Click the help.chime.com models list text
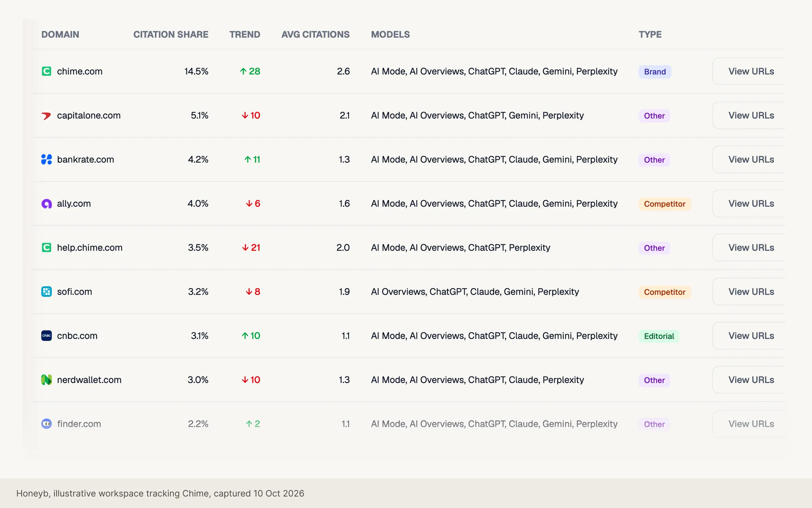Viewport: 812px width, 508px height. point(460,248)
